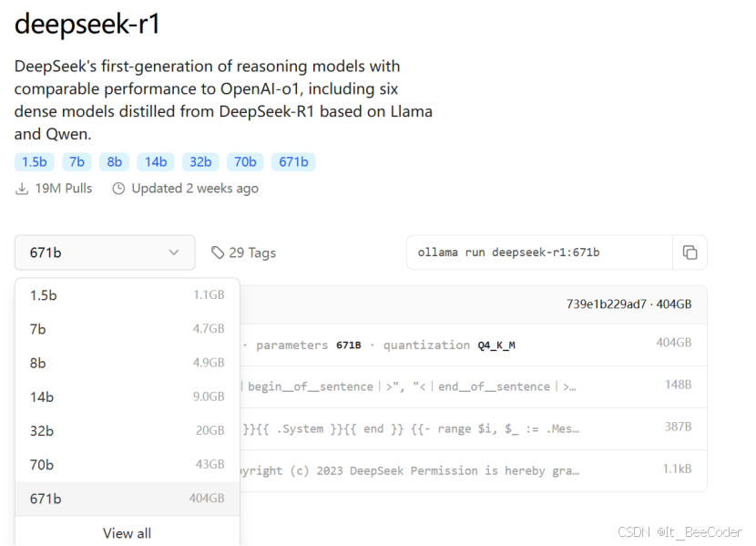Viewport: 756px width, 546px height.
Task: Select highlighted 671b 404GB entry
Action: [128, 499]
